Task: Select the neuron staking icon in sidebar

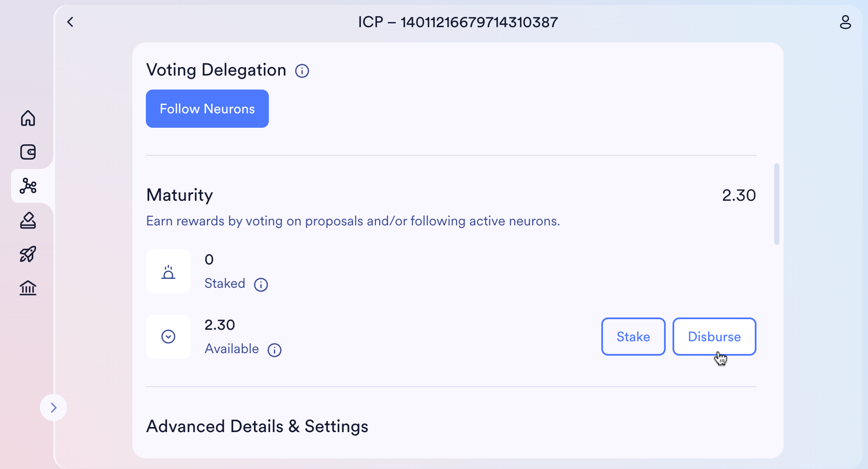Action: pos(28,186)
